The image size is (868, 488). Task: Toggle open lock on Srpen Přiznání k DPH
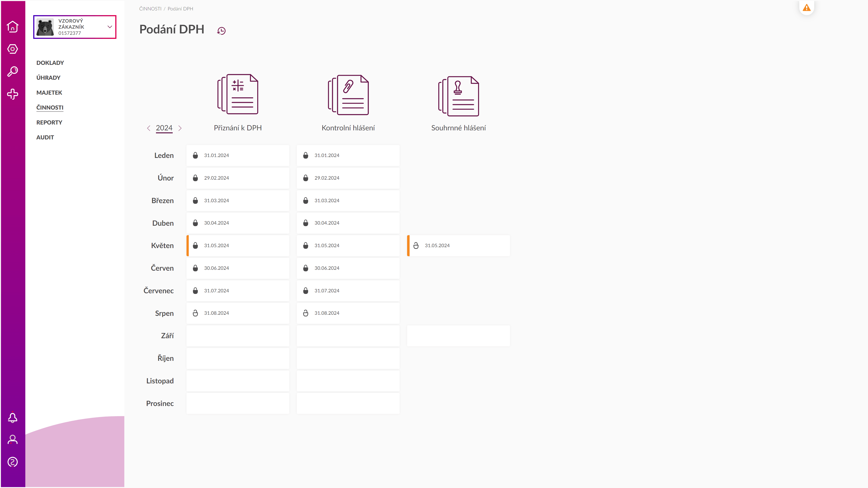click(195, 313)
